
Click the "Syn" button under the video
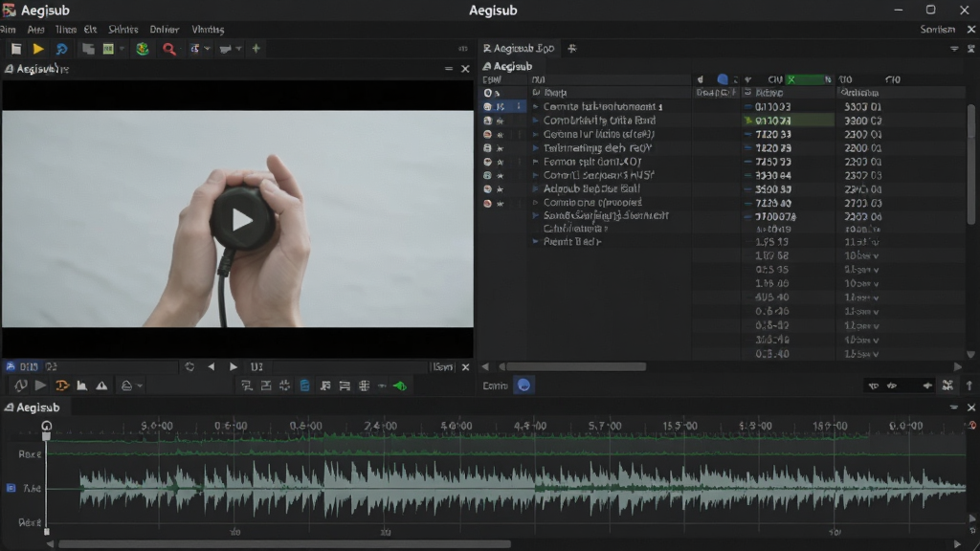pyautogui.click(x=442, y=366)
